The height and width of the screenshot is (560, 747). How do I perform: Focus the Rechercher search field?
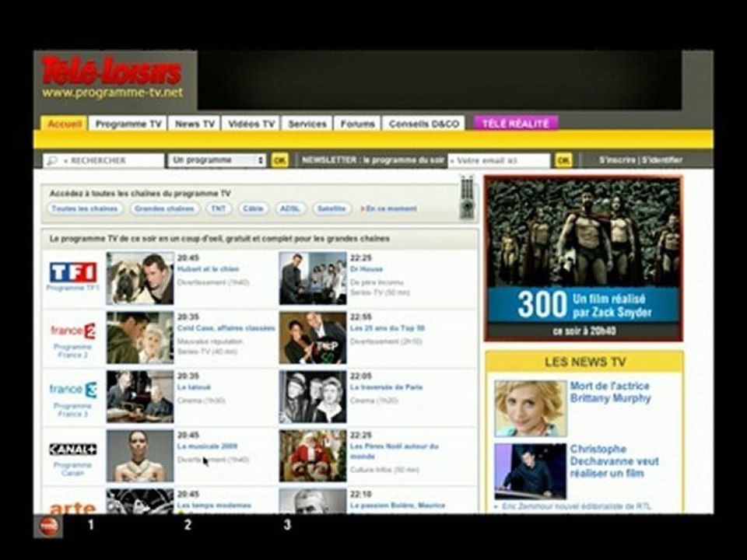coord(103,161)
